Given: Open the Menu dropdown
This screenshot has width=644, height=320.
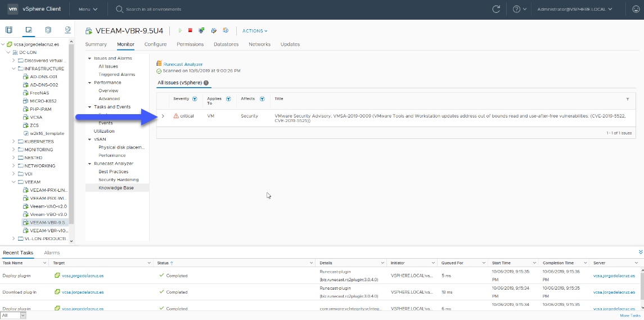Looking at the screenshot, I should pyautogui.click(x=88, y=9).
